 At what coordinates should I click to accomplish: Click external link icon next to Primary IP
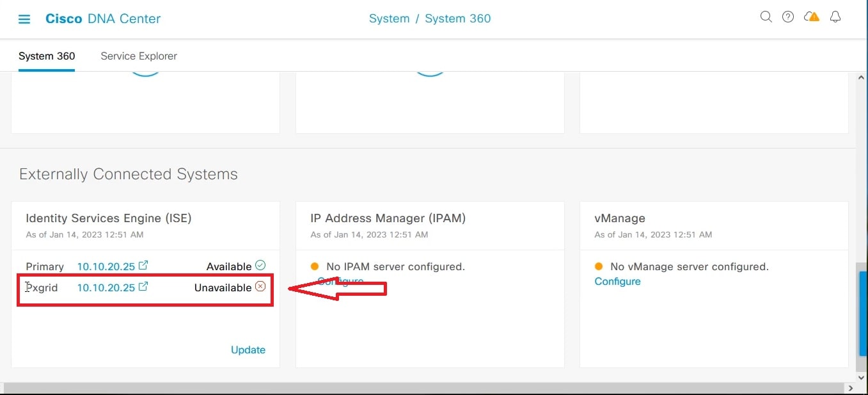143,265
